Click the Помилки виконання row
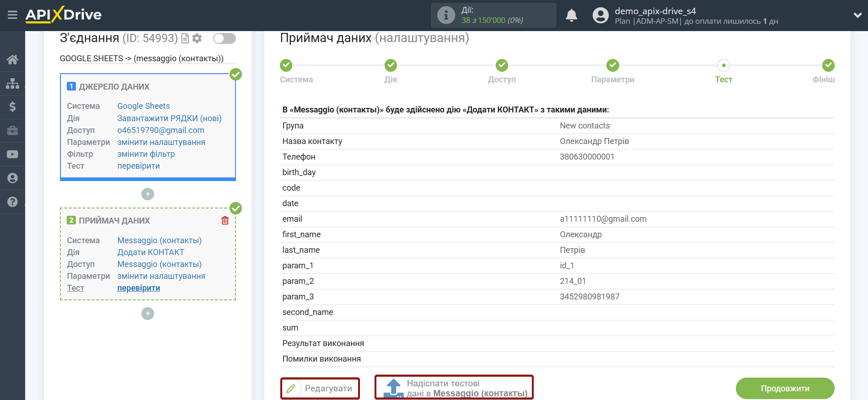This screenshot has width=868, height=400. (557, 359)
